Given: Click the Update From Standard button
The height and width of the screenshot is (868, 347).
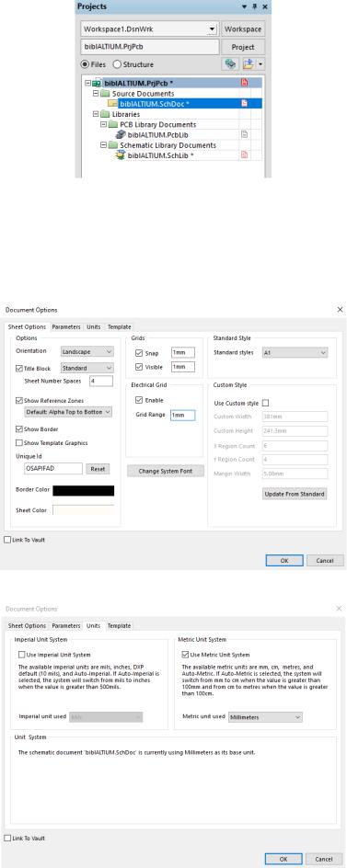Looking at the screenshot, I should click(x=295, y=493).
